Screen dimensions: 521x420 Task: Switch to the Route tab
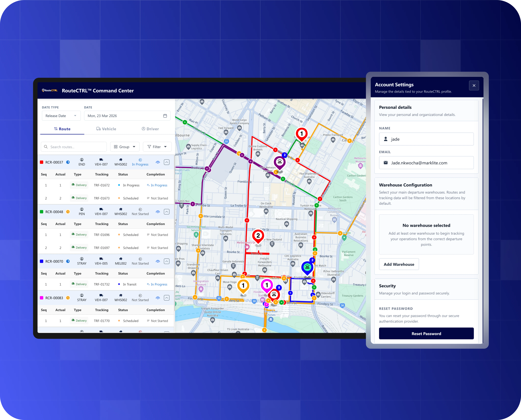tap(62, 129)
